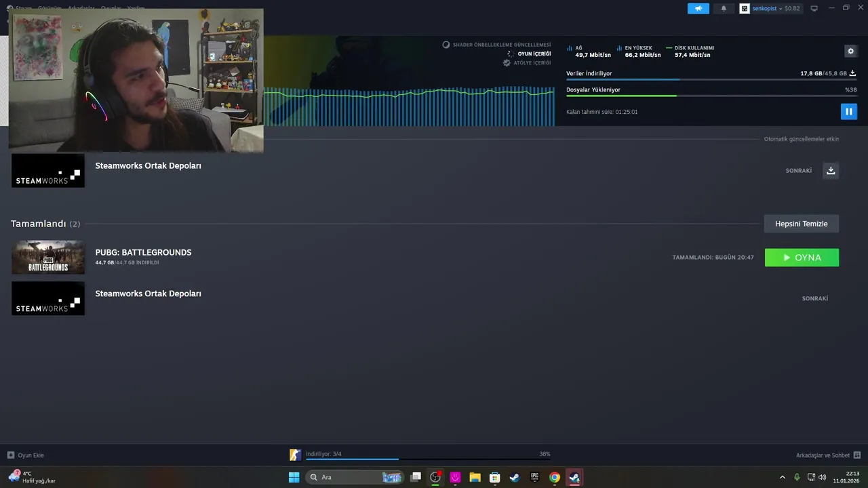Launch PUBG with the green OYNA button
Image resolution: width=868 pixels, height=488 pixels.
[802, 258]
